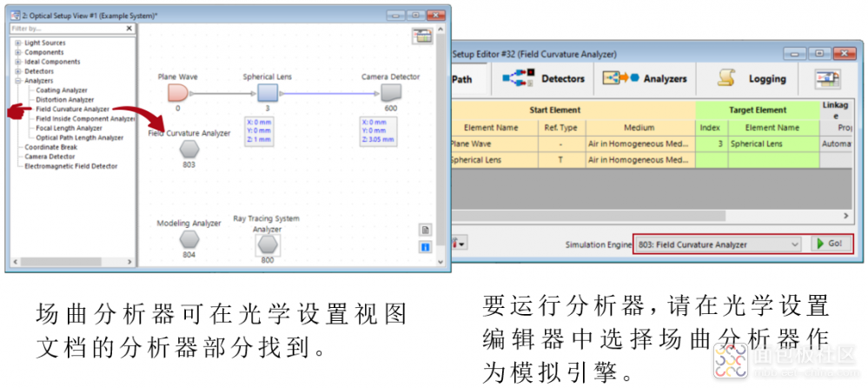The width and height of the screenshot is (868, 388).
Task: Expand the Light Sources tree node
Action: tap(18, 43)
